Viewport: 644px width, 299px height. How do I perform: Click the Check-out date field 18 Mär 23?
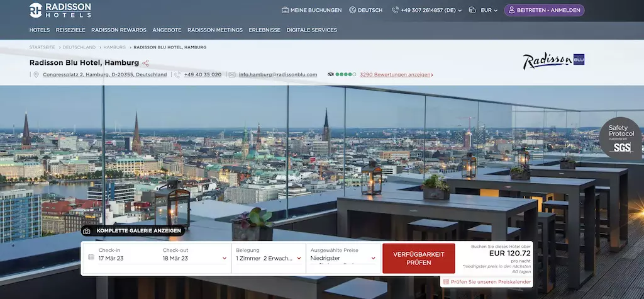(175, 259)
